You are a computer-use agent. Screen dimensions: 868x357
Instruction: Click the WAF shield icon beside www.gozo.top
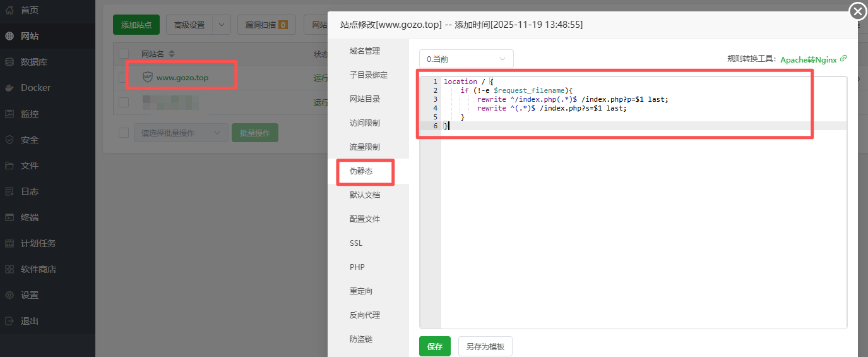pos(148,77)
